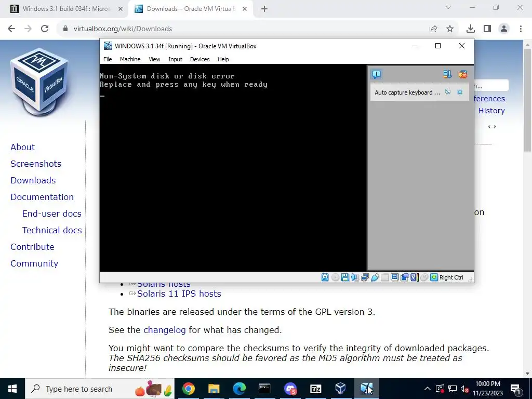Screen dimensions: 532x399
Task: Open the VirtualBox Devices menu
Action: pos(200,59)
